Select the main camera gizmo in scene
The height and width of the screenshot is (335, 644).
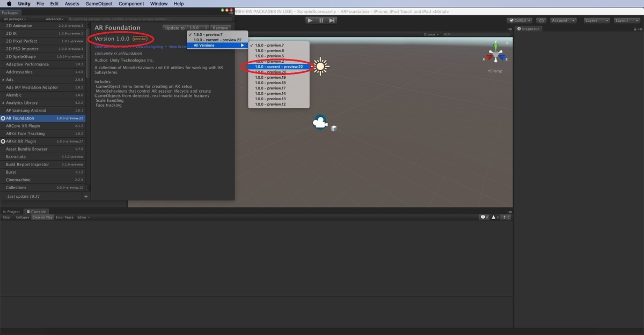[x=320, y=123]
